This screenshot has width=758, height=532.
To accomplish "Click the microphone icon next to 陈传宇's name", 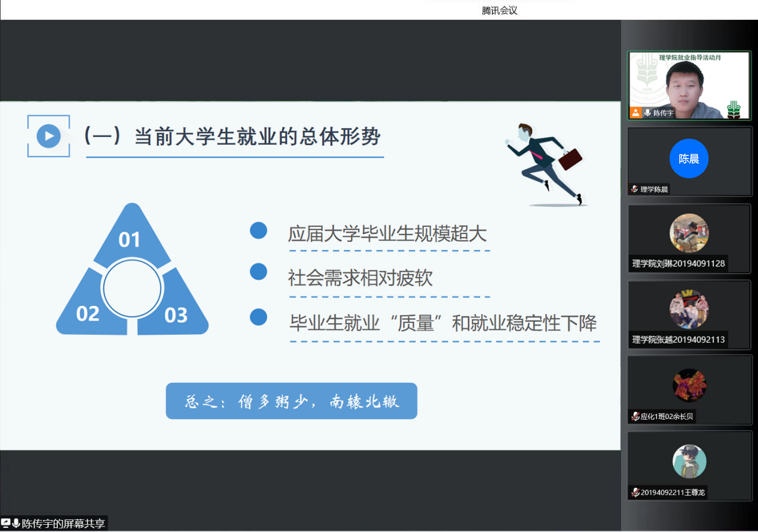I will point(647,112).
